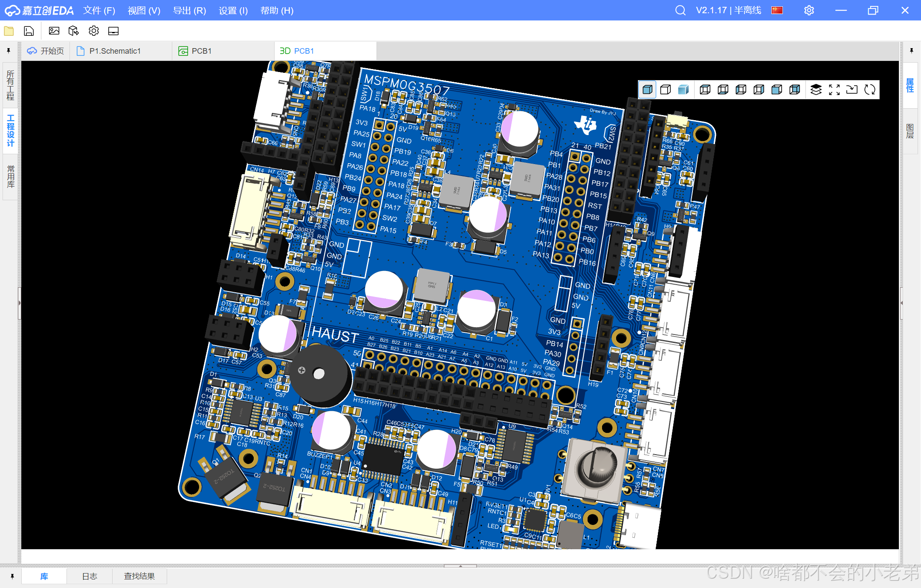Click the save file toolbar icon
This screenshot has width=921, height=588.
tap(29, 31)
